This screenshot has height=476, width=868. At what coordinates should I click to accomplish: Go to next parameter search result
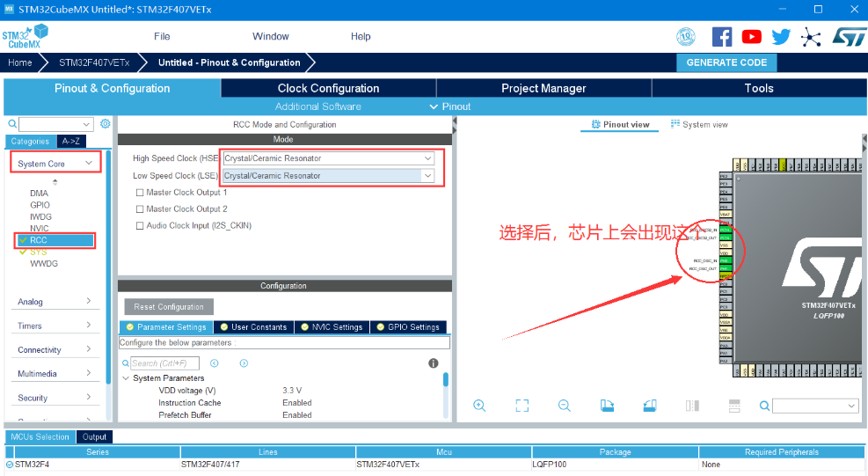(x=244, y=363)
